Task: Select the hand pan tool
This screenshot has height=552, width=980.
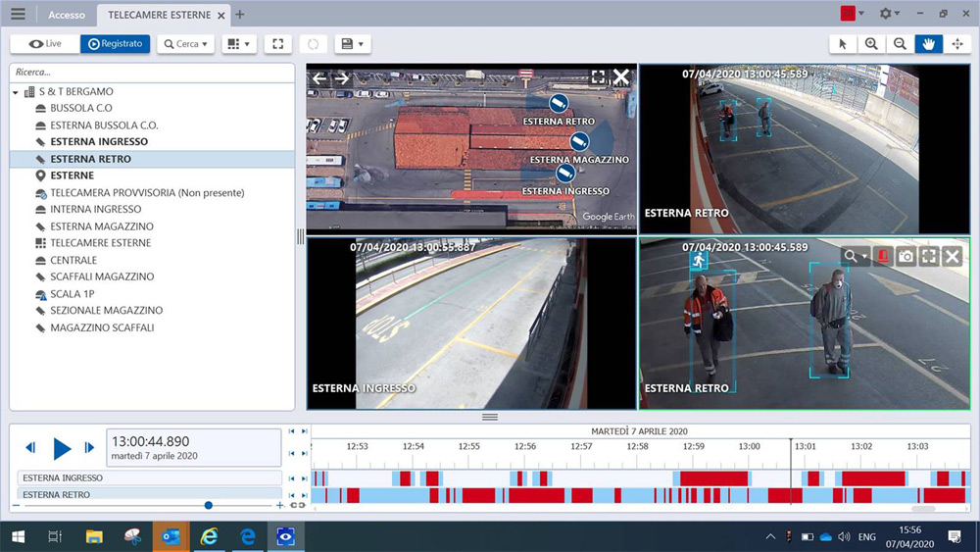Action: coord(928,44)
